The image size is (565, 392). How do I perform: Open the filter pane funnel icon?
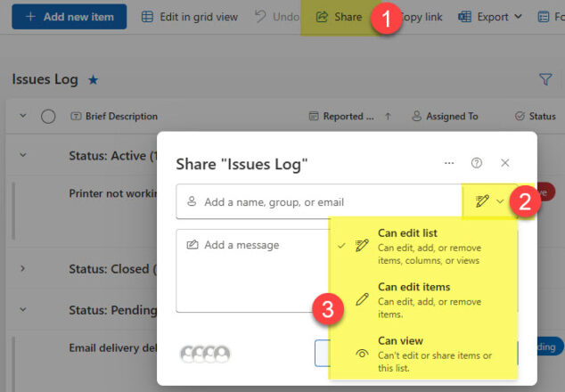[545, 79]
